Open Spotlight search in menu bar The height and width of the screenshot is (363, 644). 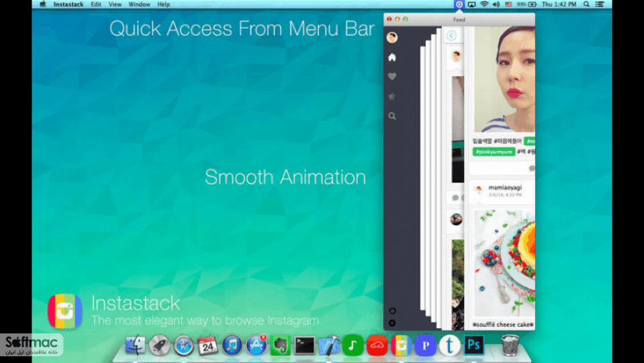[x=586, y=4]
